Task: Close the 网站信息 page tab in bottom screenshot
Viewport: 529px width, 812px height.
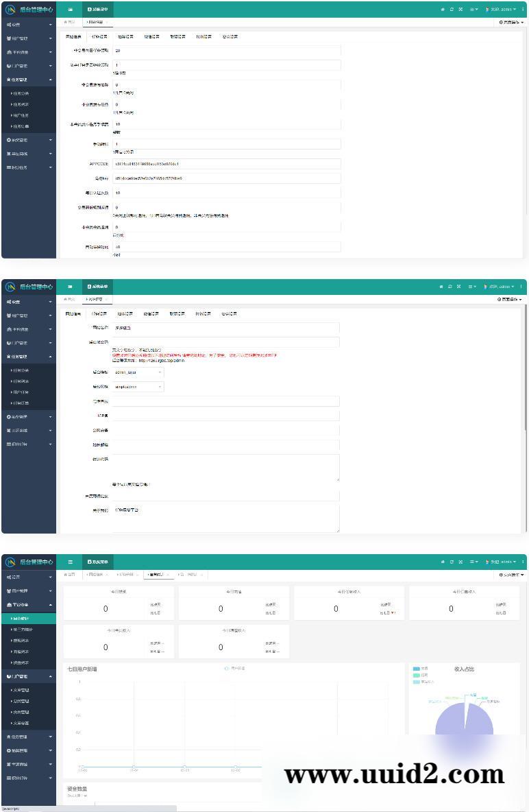Action: tap(107, 574)
